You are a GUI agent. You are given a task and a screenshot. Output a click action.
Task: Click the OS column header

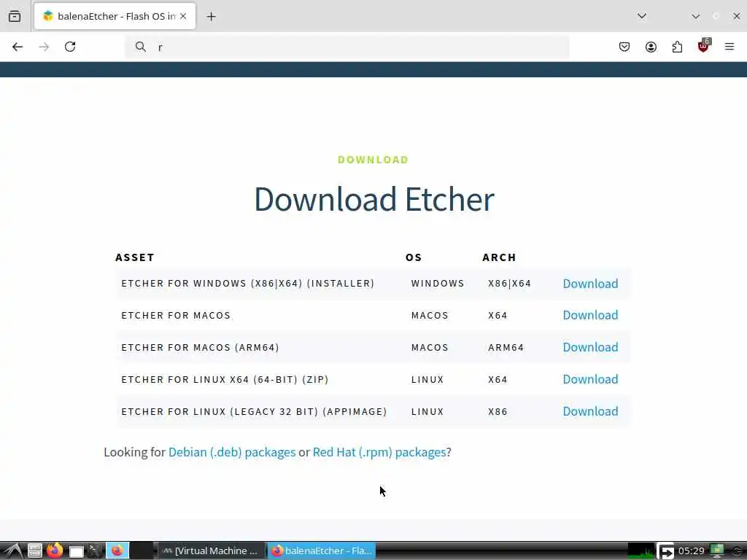[x=414, y=257]
